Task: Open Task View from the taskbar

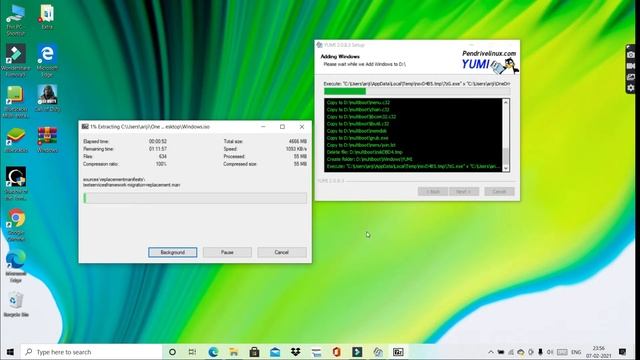Action: [x=192, y=352]
